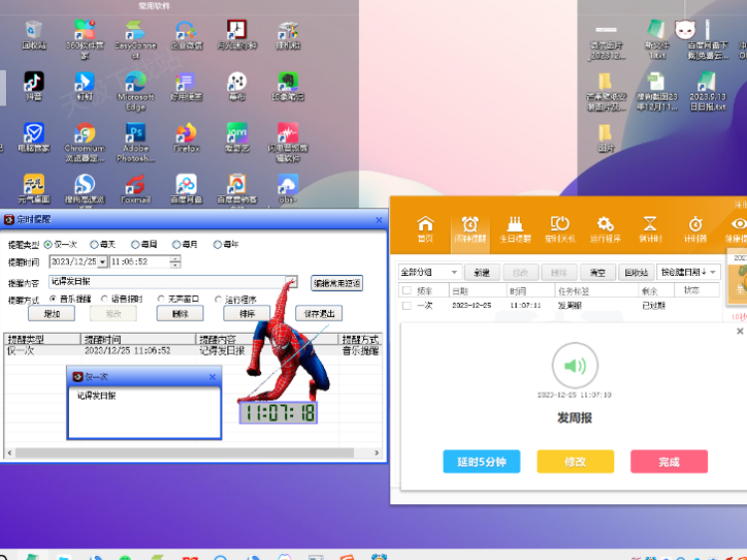Click the green speaker sound icon
747x560 pixels.
[575, 366]
